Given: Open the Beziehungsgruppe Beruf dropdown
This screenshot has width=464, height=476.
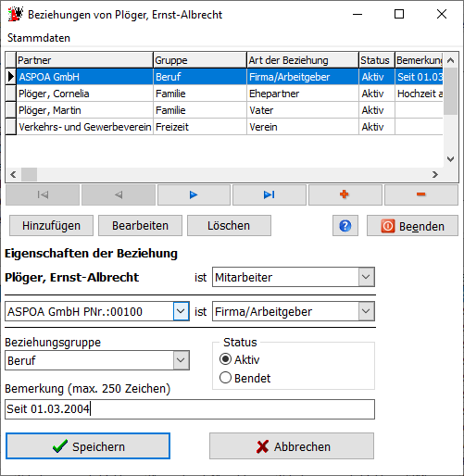Looking at the screenshot, I should 182,360.
